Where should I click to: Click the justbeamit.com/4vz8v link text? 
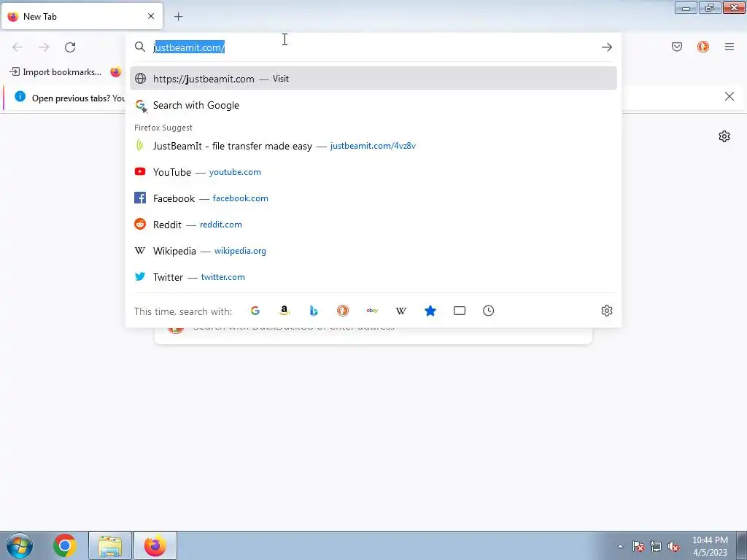tap(373, 146)
